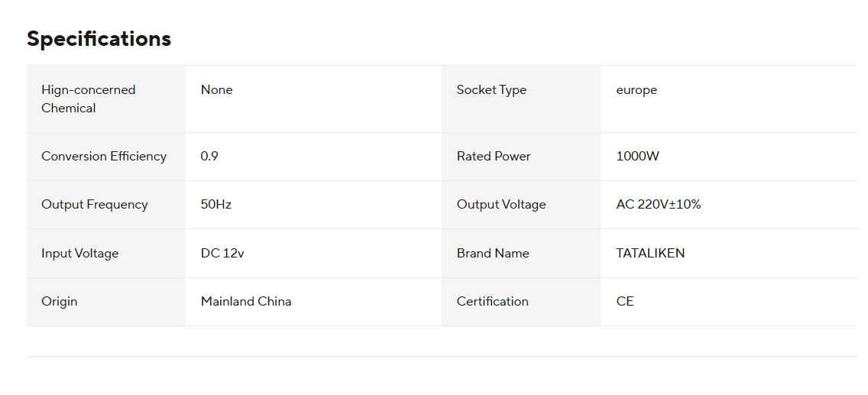Click the Specifications heading
Viewport: 868px width, 395px height.
tap(99, 39)
